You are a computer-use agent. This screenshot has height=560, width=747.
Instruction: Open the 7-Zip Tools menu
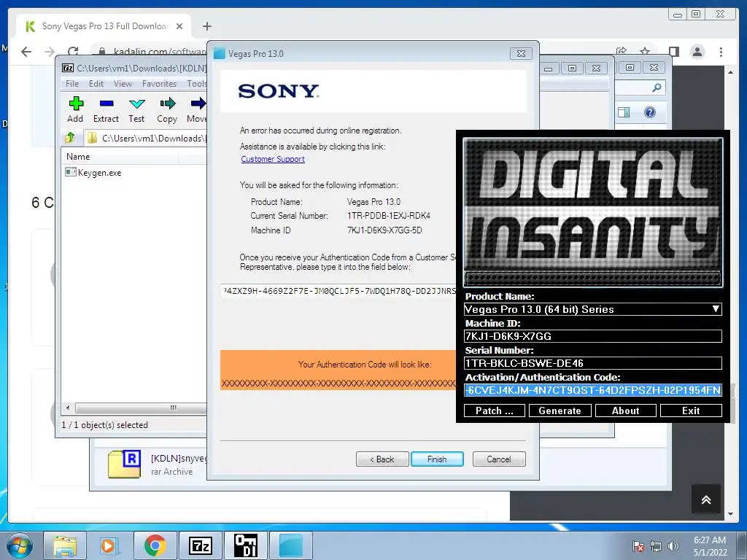(x=196, y=84)
